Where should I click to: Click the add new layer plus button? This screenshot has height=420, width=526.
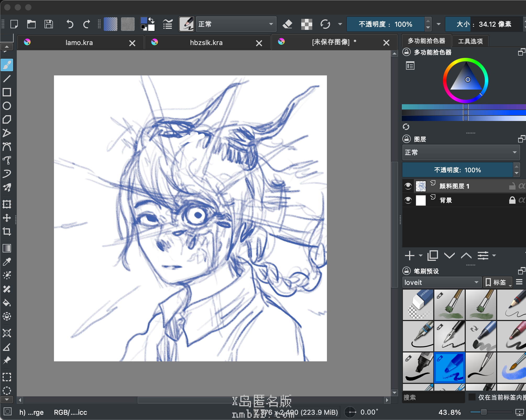click(x=409, y=255)
